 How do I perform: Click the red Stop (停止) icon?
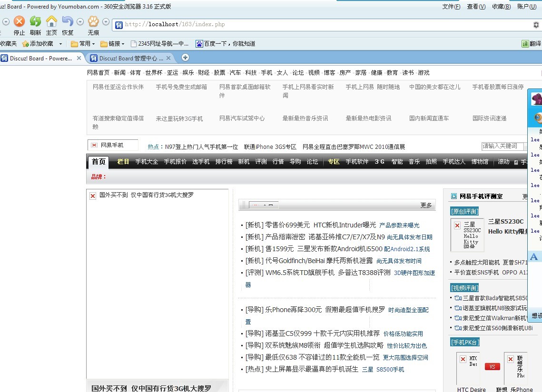(20, 21)
